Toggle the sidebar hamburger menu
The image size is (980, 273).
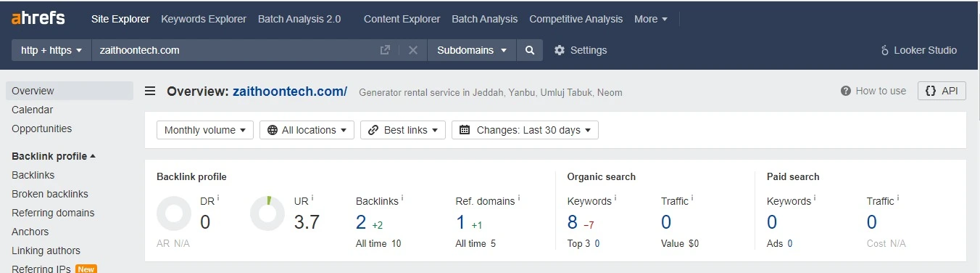click(150, 91)
